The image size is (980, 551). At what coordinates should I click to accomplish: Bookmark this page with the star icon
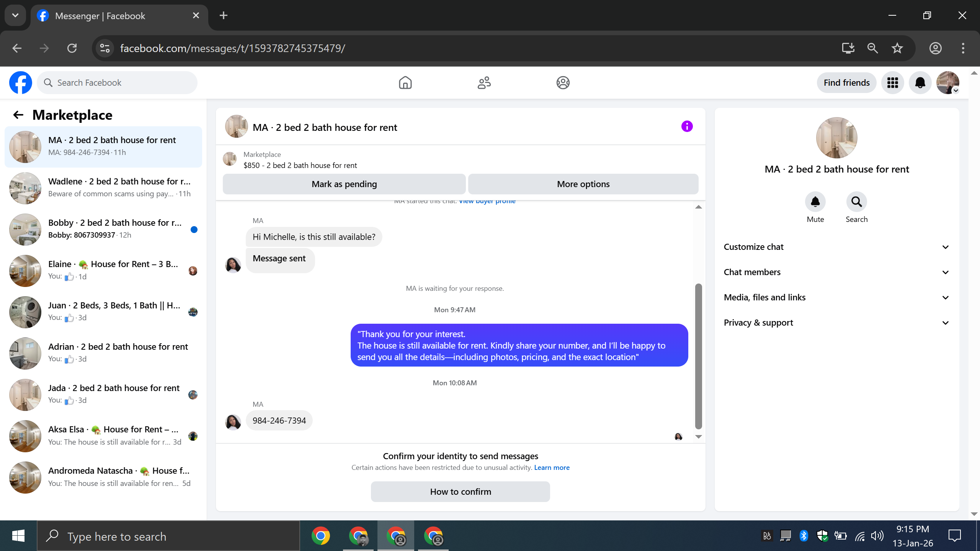897,48
